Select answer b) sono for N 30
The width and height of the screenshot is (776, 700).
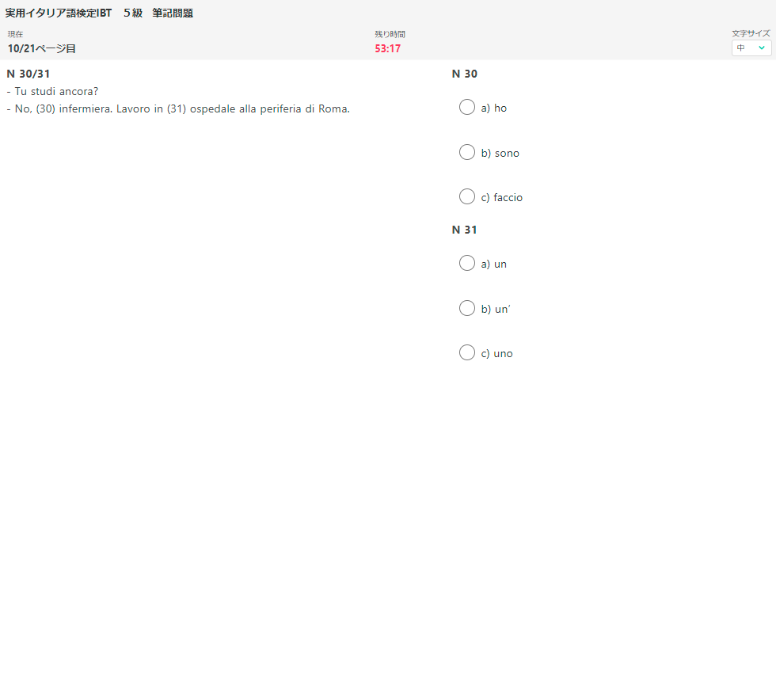pyautogui.click(x=466, y=152)
